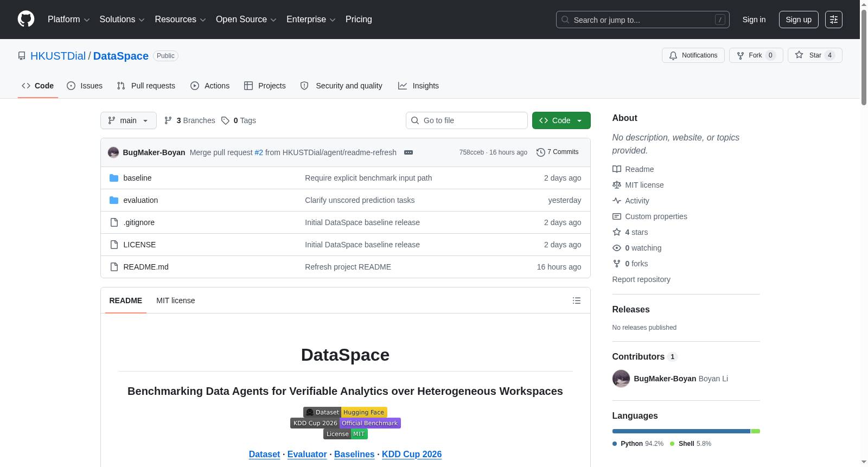Click the Hugging Face Dataset badge
Viewport: 868px width, 467px height.
(345, 412)
